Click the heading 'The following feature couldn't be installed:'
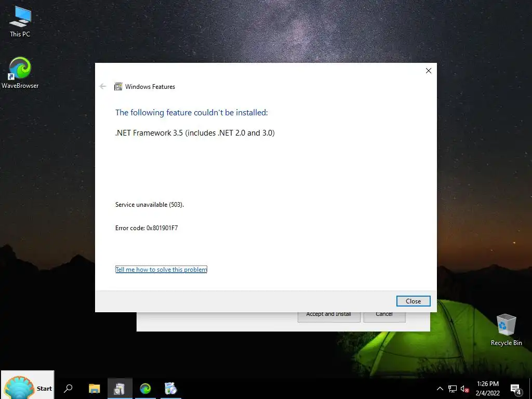Image resolution: width=532 pixels, height=399 pixels. [192, 113]
